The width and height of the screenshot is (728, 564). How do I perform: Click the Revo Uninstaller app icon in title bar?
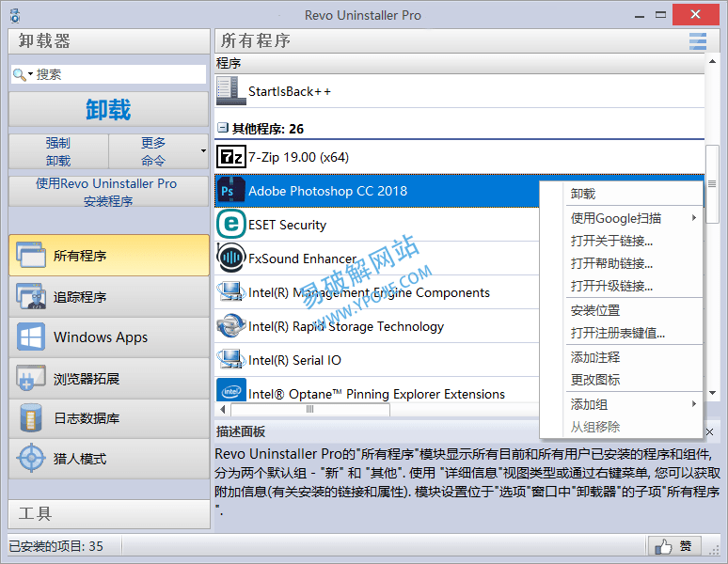[x=15, y=15]
